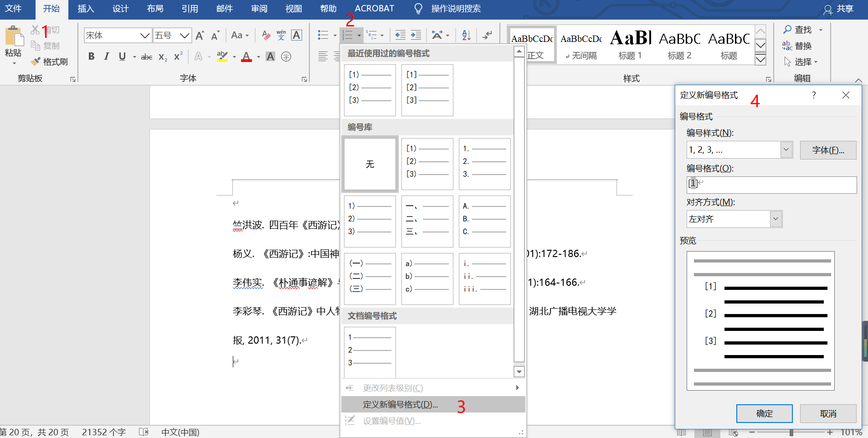Toggle italic formatting
Screen dimensions: 868x438
[x=106, y=57]
